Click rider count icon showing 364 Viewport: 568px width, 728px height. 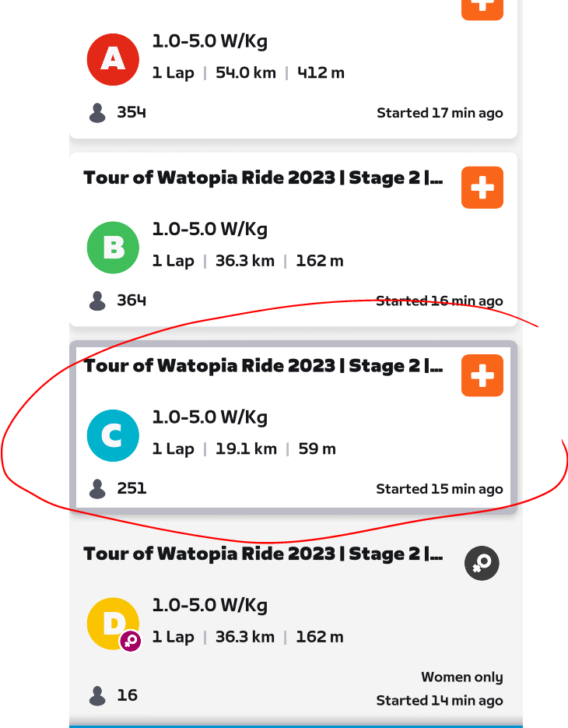(x=97, y=301)
